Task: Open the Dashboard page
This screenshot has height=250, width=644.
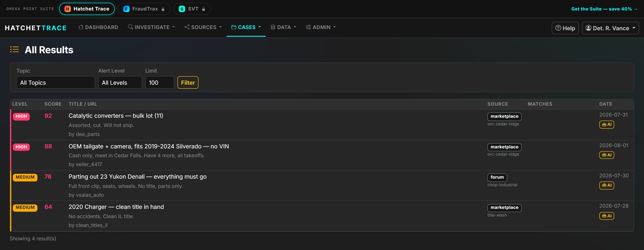Action: click(98, 27)
